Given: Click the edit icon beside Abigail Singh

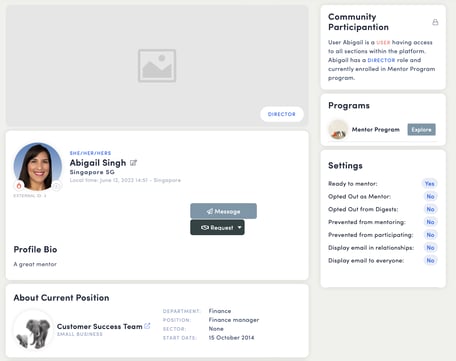Looking at the screenshot, I should (x=133, y=163).
